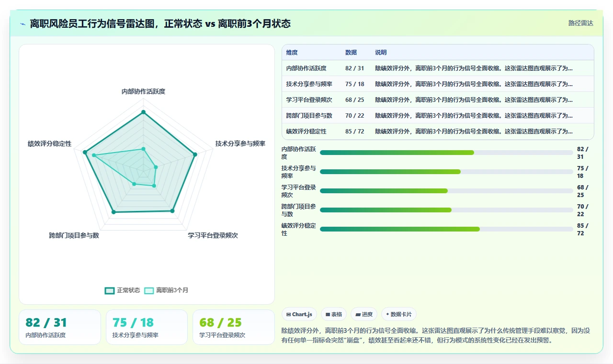Click 正常状态 data point on 学习平台登录频次 axis
613x364 pixels.
(x=173, y=211)
